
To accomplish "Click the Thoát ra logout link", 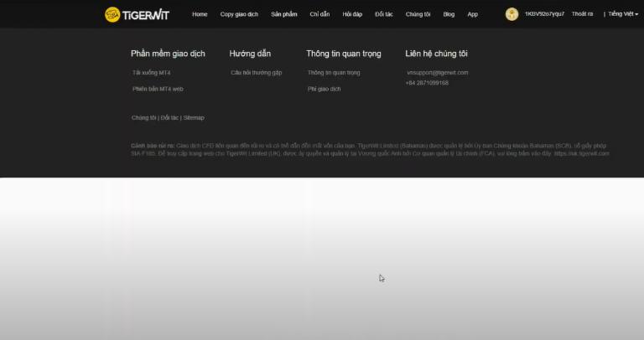I will (582, 14).
